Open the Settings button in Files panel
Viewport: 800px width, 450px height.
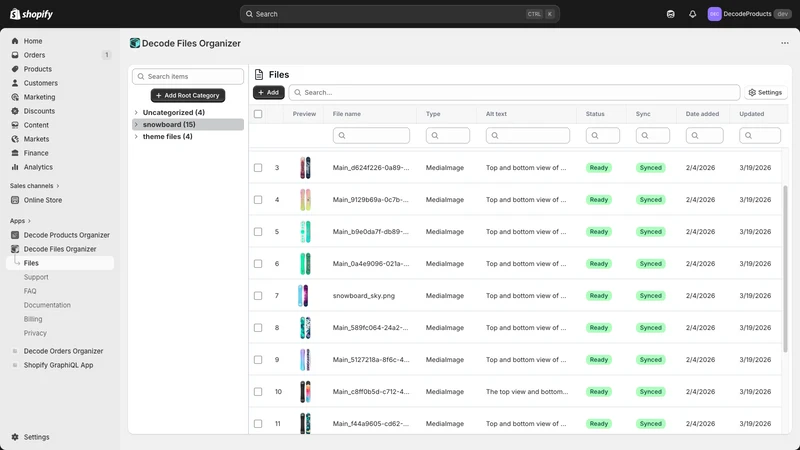[765, 92]
